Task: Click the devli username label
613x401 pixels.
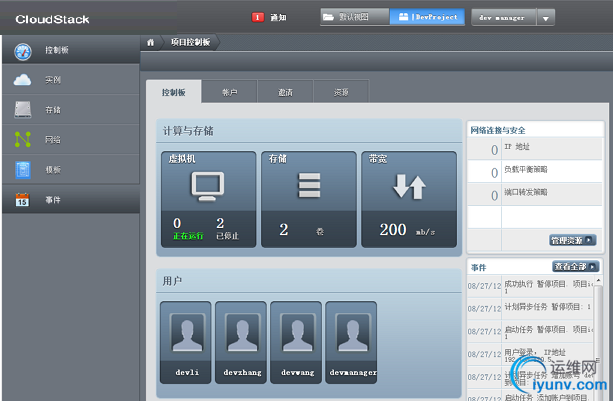Action: pos(187,372)
